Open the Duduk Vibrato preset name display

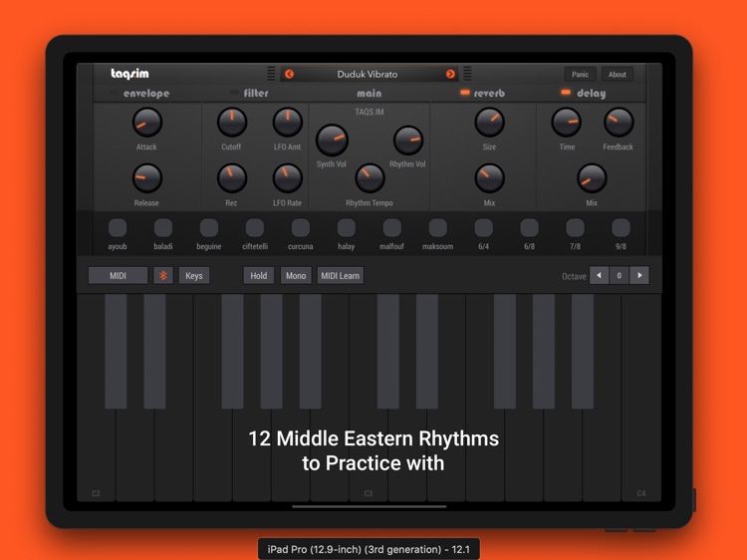368,74
